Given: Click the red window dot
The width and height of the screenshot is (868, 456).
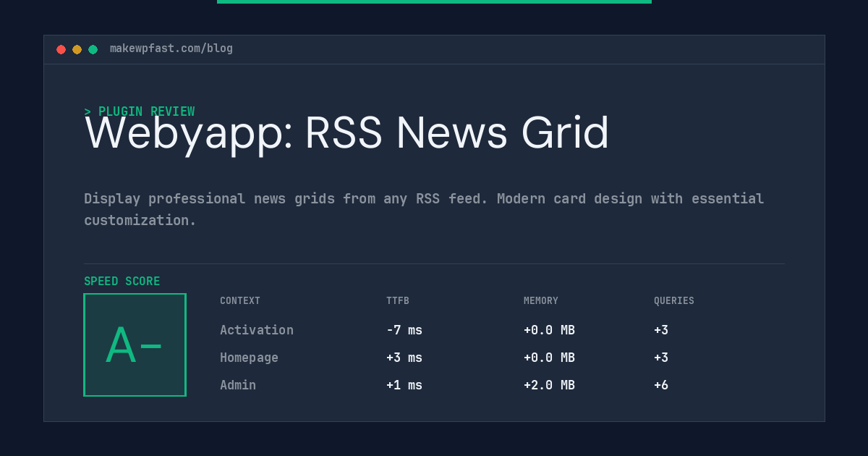Looking at the screenshot, I should tap(61, 49).
